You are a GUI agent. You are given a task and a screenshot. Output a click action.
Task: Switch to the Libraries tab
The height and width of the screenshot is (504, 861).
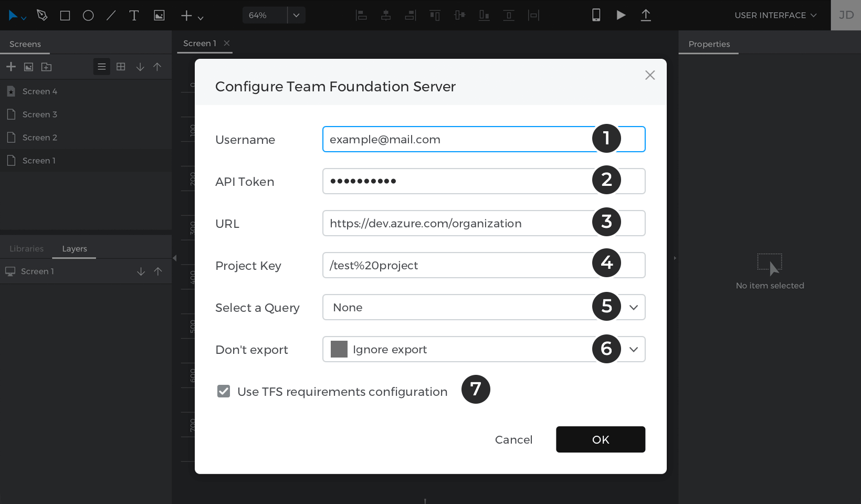(x=26, y=249)
